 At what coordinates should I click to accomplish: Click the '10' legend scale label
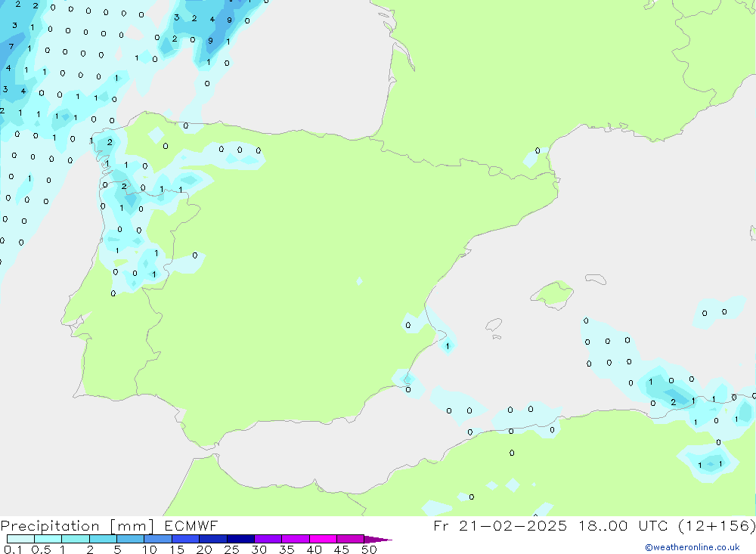150,549
